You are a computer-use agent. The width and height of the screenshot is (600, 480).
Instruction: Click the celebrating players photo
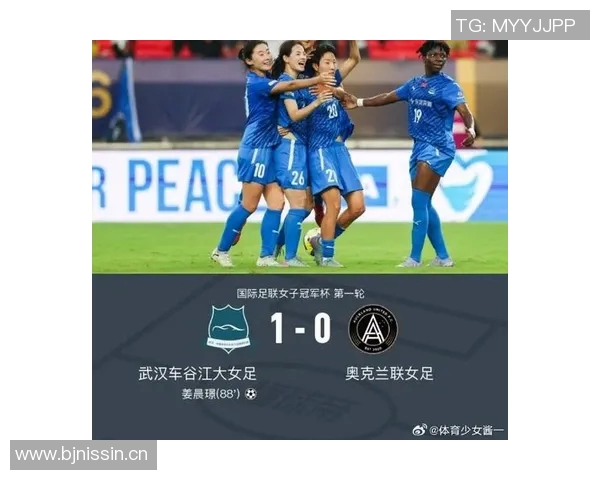(300, 157)
